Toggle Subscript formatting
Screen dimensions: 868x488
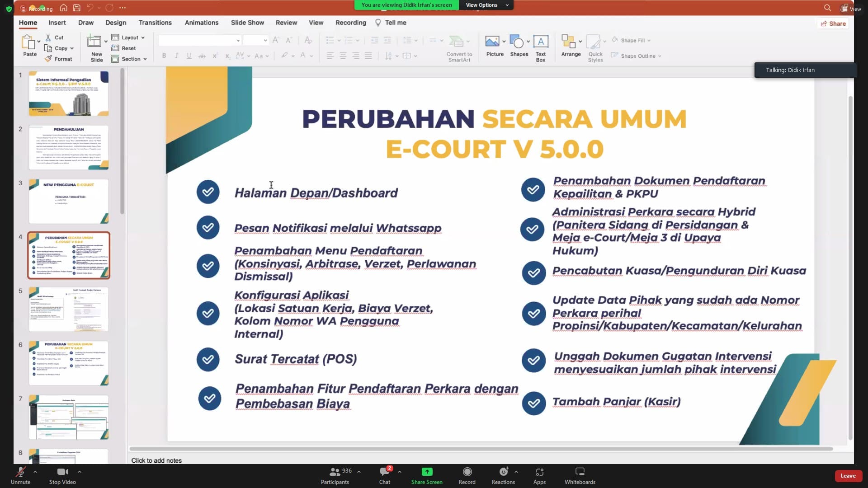pos(227,56)
